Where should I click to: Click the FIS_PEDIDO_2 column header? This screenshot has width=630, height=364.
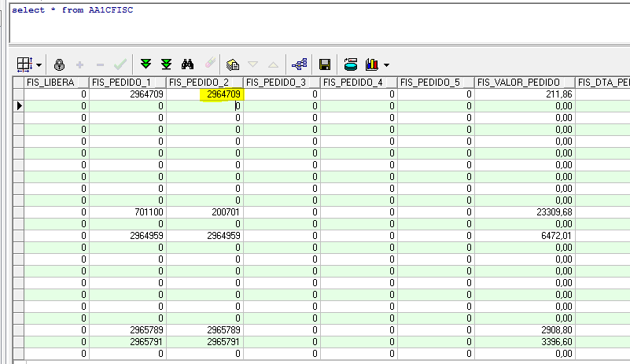(x=205, y=83)
